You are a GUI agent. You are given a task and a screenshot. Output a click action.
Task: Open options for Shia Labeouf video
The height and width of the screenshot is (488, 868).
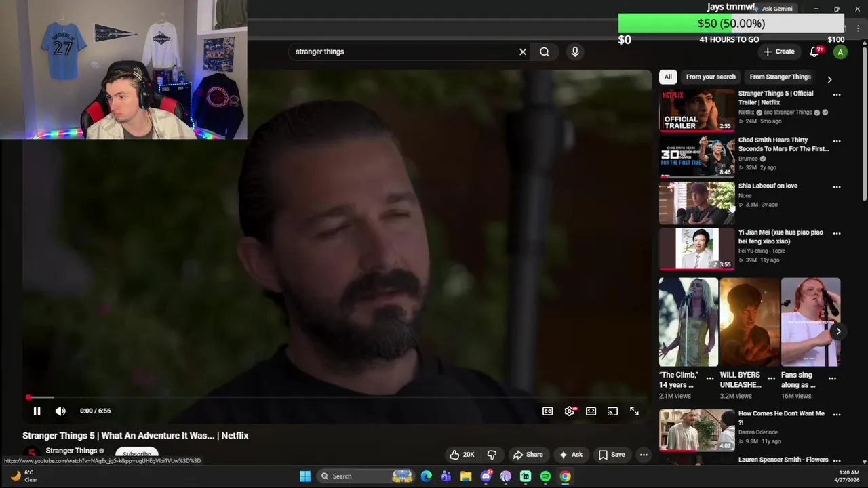tap(837, 187)
